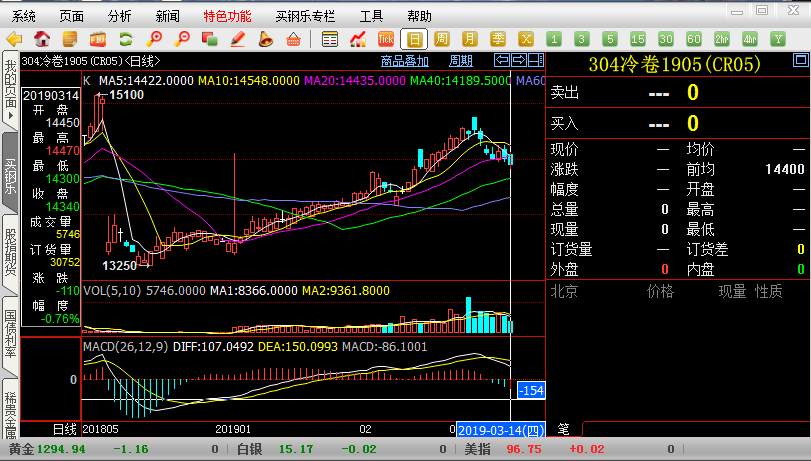Select the red pencil drawing tool
Screen dimensions: 811x461
tap(238, 39)
